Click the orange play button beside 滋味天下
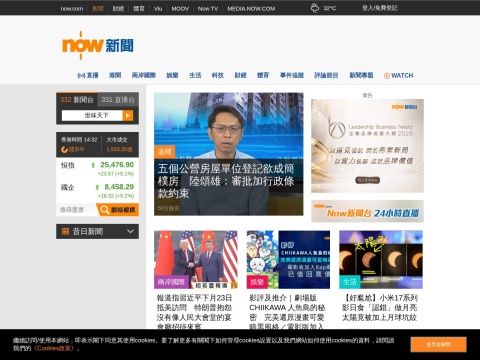480x360 pixels. click(128, 116)
